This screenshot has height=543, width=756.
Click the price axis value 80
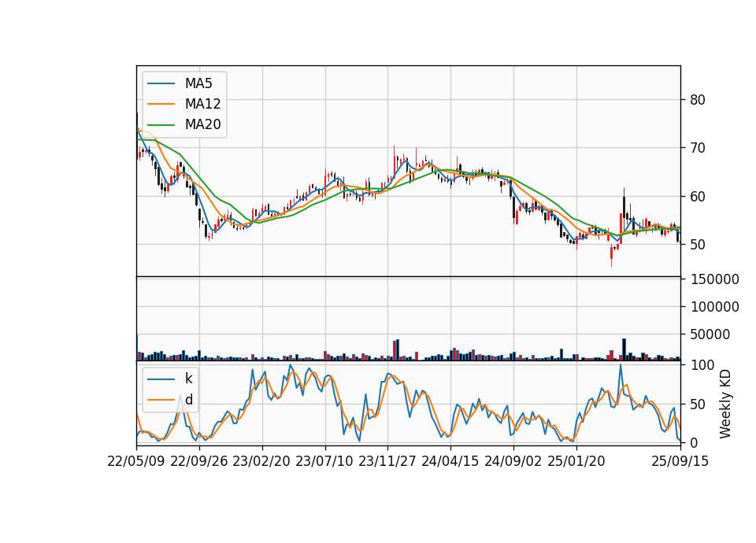click(698, 100)
